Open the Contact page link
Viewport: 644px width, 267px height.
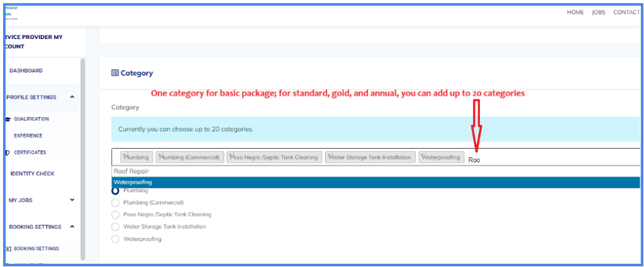tap(626, 13)
